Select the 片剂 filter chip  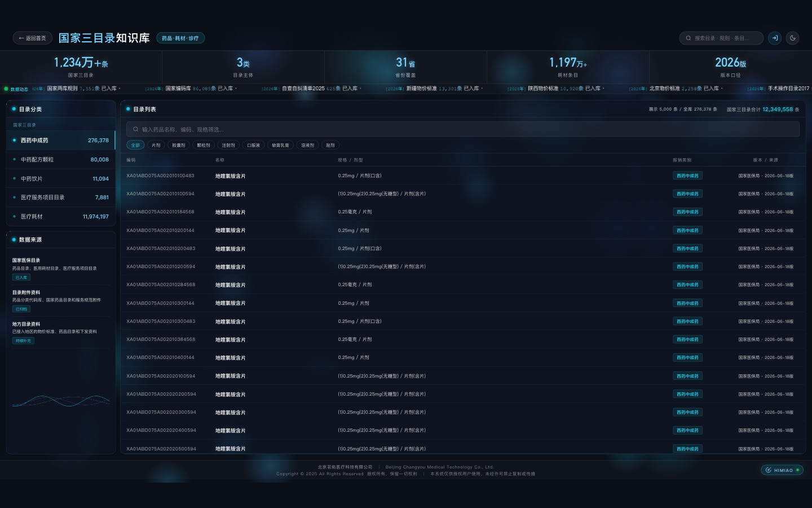156,145
